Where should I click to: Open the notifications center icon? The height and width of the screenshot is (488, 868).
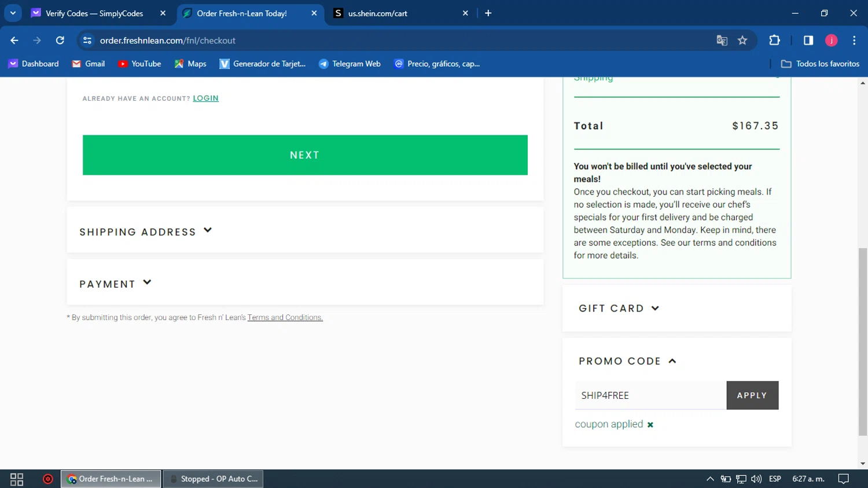844,479
